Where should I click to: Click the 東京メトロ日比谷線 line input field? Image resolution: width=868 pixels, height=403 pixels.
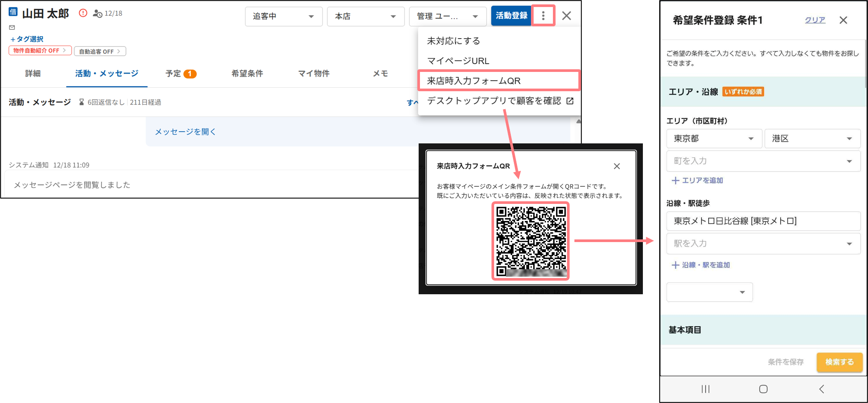763,221
